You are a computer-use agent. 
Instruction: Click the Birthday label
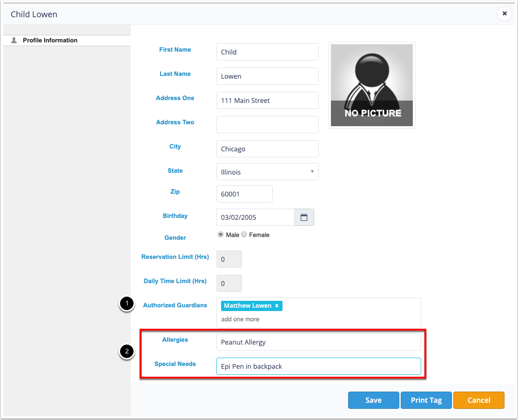(x=175, y=216)
